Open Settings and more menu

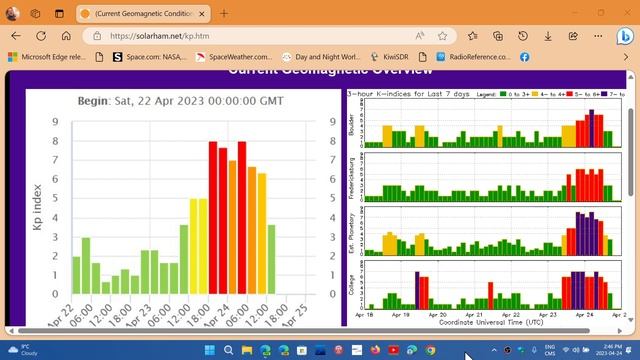point(598,36)
